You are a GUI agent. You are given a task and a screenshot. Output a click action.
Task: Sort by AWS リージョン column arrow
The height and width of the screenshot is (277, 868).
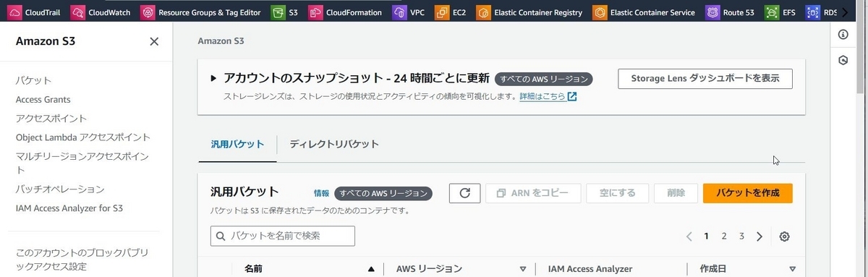click(x=523, y=269)
